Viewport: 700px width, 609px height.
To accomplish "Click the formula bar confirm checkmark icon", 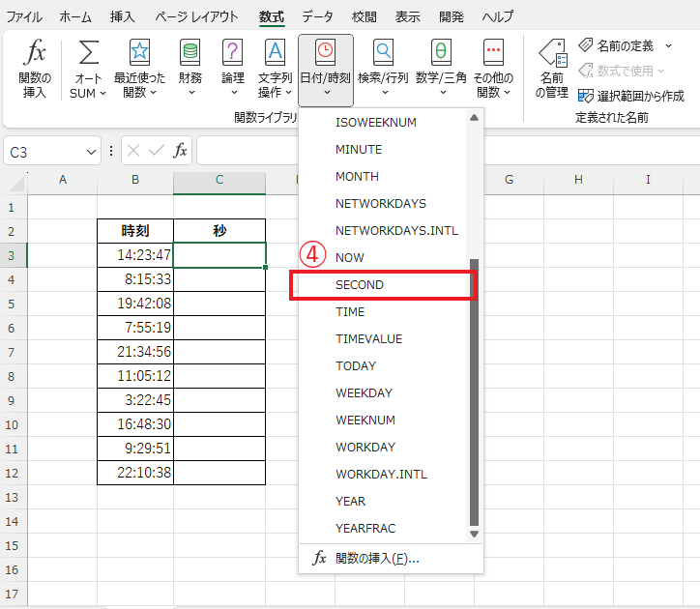I will [x=157, y=151].
